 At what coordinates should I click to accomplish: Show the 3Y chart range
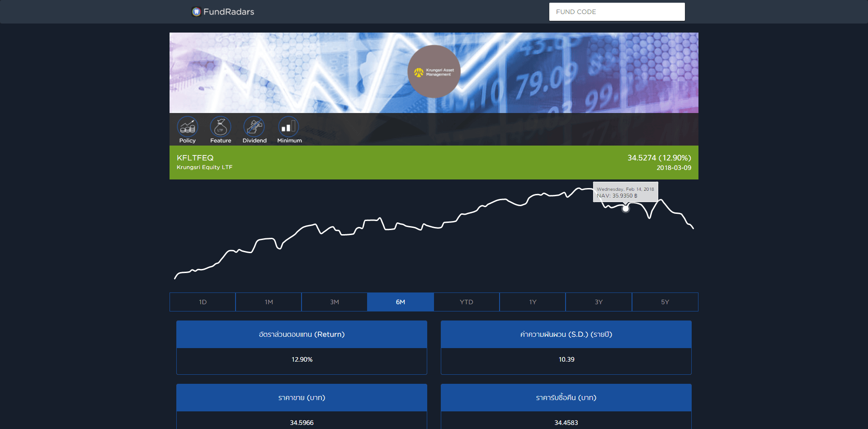599,302
